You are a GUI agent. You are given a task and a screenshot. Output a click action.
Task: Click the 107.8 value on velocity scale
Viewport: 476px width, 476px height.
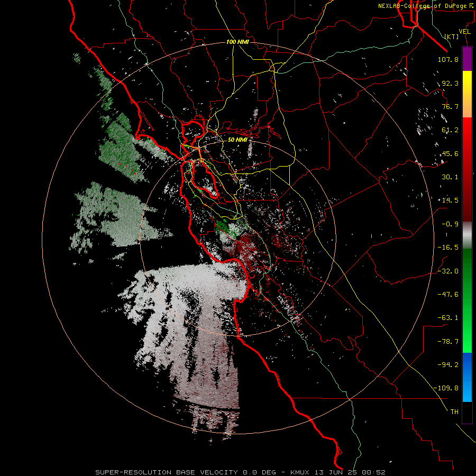pos(448,59)
